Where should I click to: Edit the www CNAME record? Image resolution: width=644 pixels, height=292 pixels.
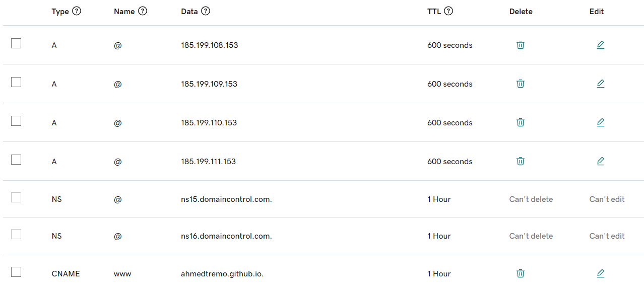pos(600,273)
